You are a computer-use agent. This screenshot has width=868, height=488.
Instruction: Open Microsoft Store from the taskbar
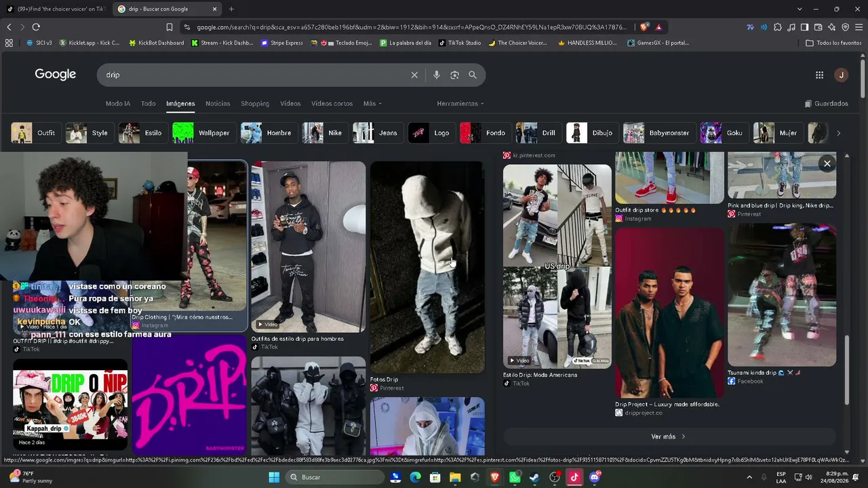435,477
